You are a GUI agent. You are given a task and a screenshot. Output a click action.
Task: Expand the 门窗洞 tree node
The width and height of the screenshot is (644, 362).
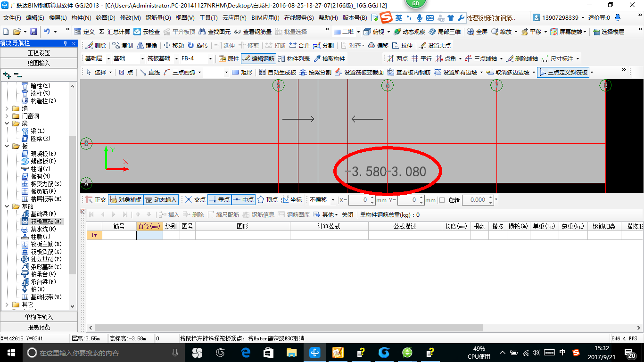tap(7, 116)
